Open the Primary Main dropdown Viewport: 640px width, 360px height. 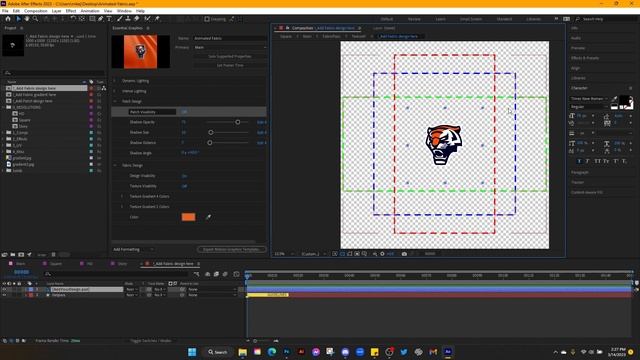coord(229,47)
